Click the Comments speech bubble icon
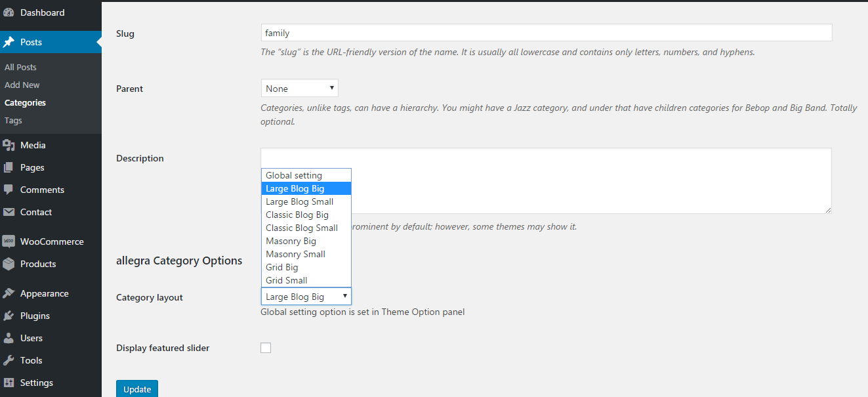Viewport: 868px width, 397px height. [9, 190]
